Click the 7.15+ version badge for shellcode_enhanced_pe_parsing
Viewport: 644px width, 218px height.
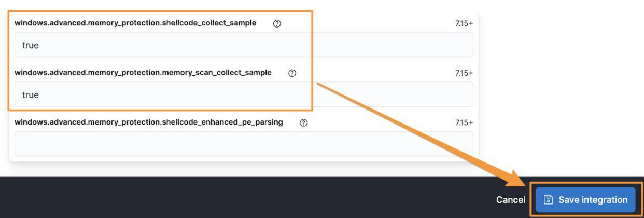pyautogui.click(x=464, y=123)
